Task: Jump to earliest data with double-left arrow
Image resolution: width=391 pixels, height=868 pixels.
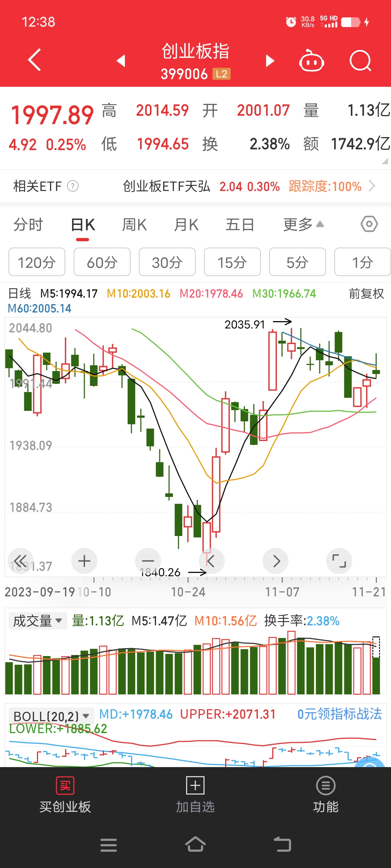Action: [21, 561]
